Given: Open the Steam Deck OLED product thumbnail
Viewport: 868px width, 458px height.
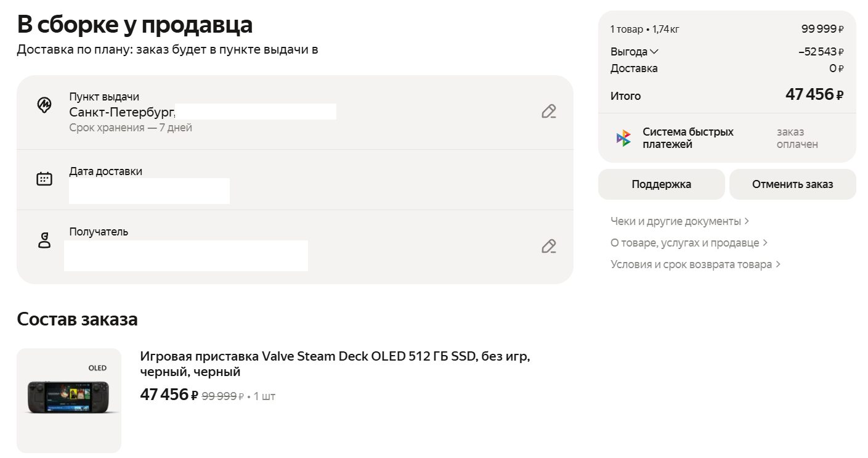Looking at the screenshot, I should (69, 401).
